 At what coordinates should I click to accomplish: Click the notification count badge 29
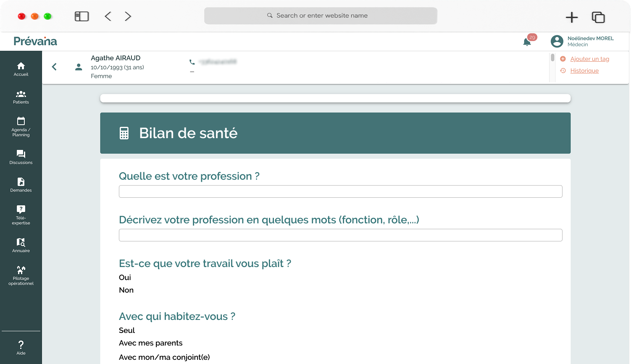[532, 37]
